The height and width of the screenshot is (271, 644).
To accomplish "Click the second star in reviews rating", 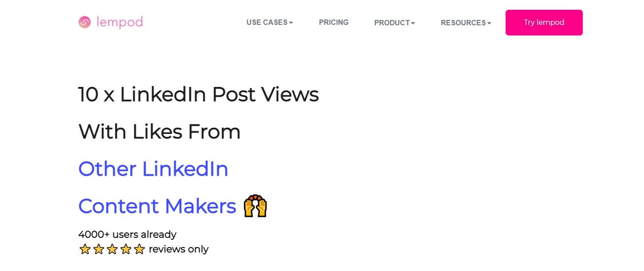I will tap(98, 249).
